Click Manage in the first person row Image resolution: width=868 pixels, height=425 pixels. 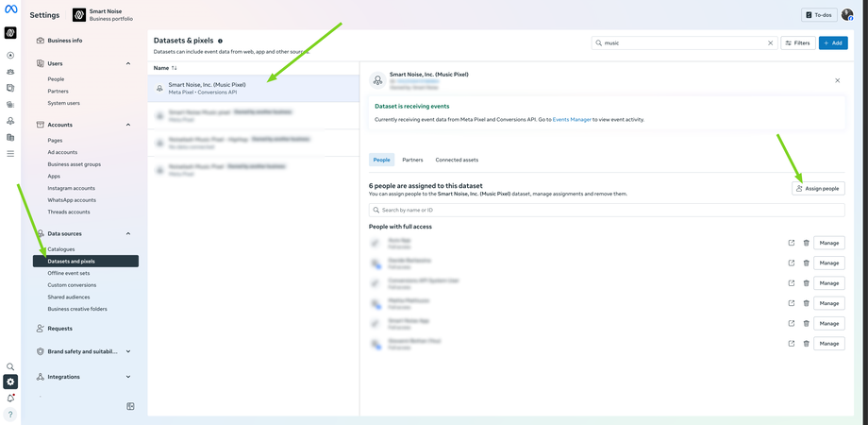pos(828,243)
